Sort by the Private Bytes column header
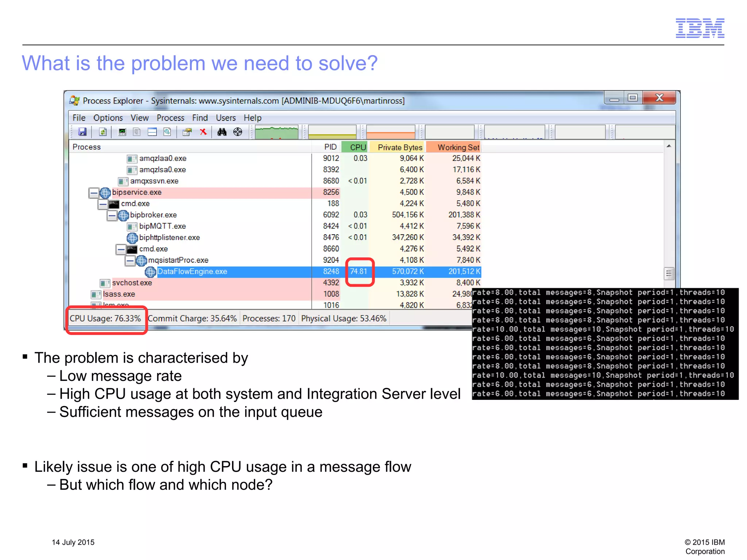The height and width of the screenshot is (560, 747). [397, 147]
